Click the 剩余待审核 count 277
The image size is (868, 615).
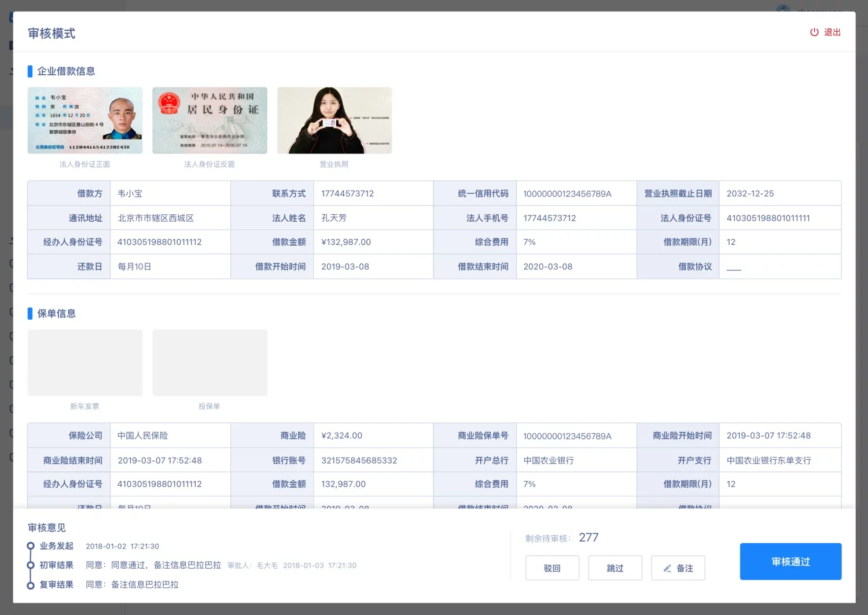point(589,537)
